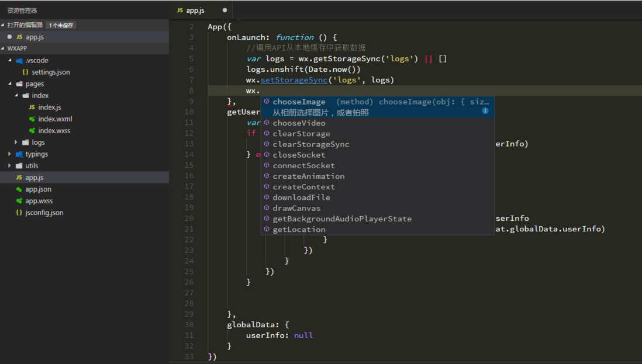Viewport: 642px width, 364px height.
Task: Click the index.wxss file icon
Action: [x=32, y=130]
